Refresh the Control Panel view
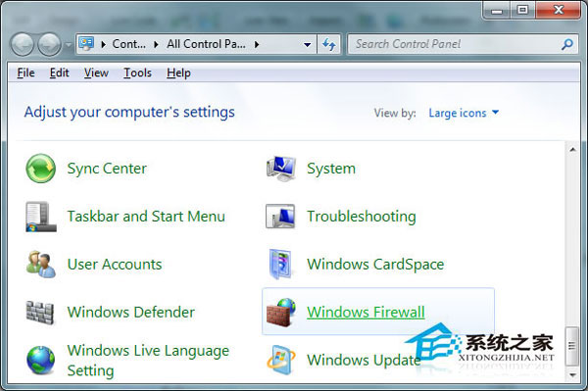Screen dimensions: 588x391 click(x=329, y=44)
